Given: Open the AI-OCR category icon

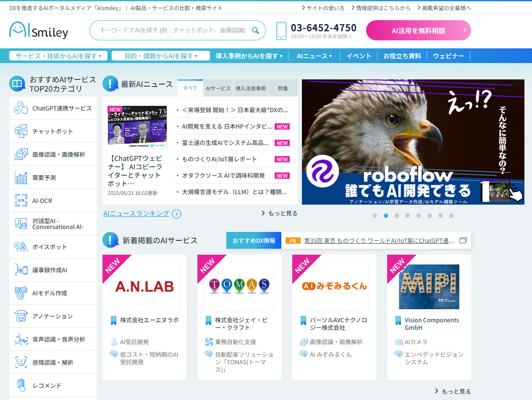Looking at the screenshot, I should (x=21, y=200).
